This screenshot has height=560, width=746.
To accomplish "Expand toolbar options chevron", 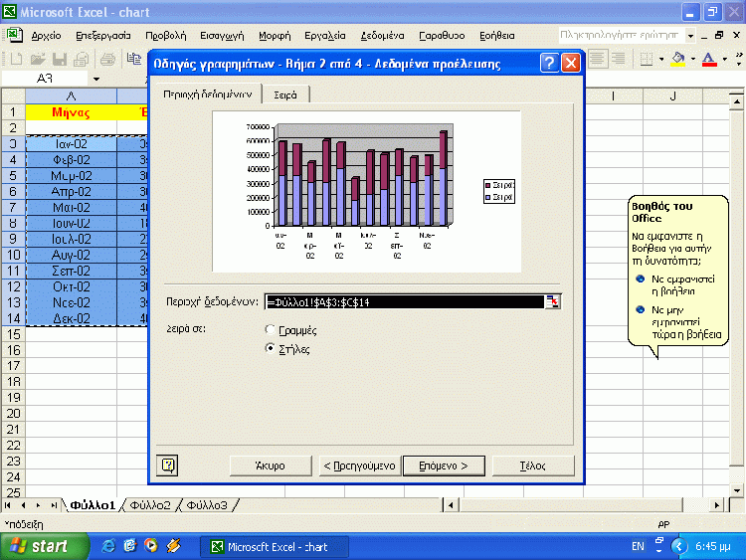I will (738, 59).
